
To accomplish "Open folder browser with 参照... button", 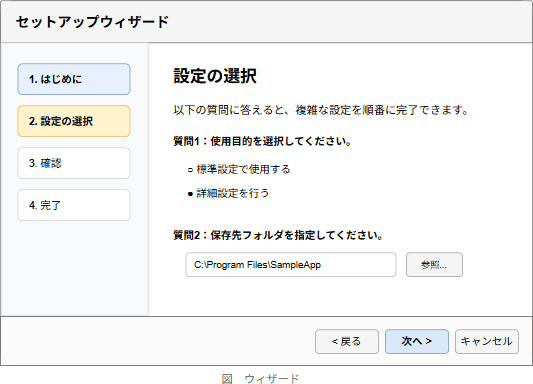I will [x=434, y=264].
